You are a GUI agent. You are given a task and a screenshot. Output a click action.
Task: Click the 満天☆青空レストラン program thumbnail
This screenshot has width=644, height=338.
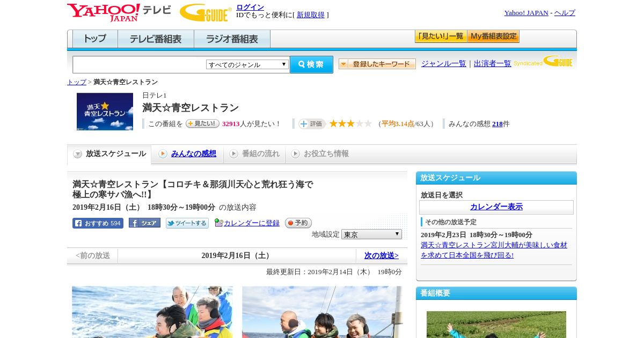point(105,112)
